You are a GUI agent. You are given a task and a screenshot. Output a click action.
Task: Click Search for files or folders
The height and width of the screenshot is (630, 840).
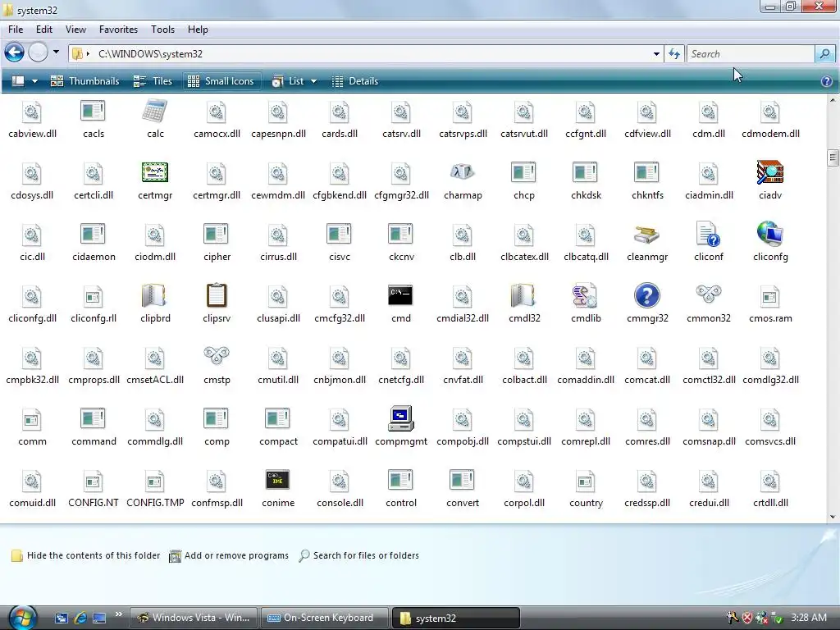tap(359, 555)
